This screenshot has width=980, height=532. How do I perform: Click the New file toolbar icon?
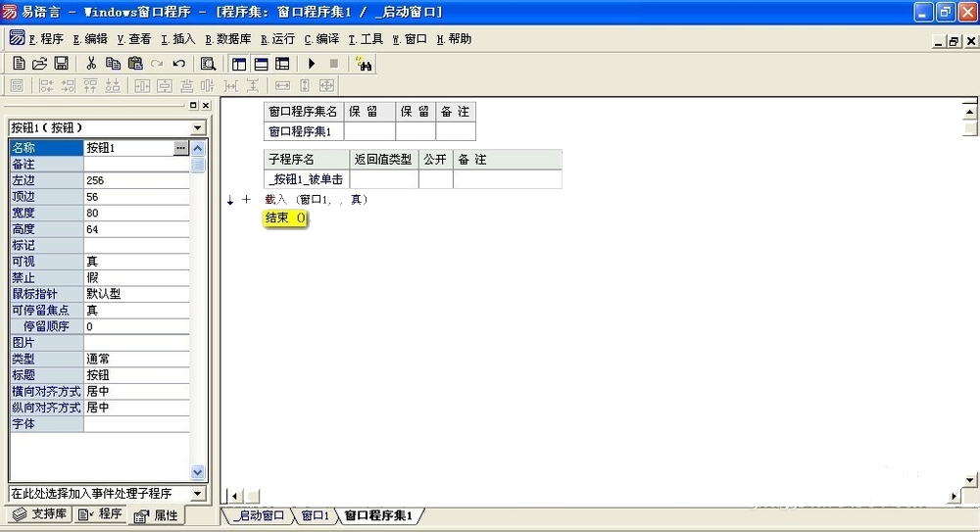point(19,64)
